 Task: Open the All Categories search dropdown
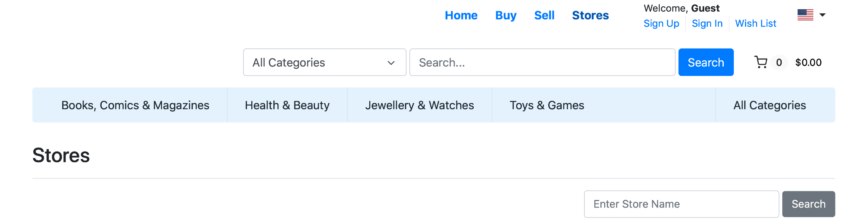click(x=324, y=62)
